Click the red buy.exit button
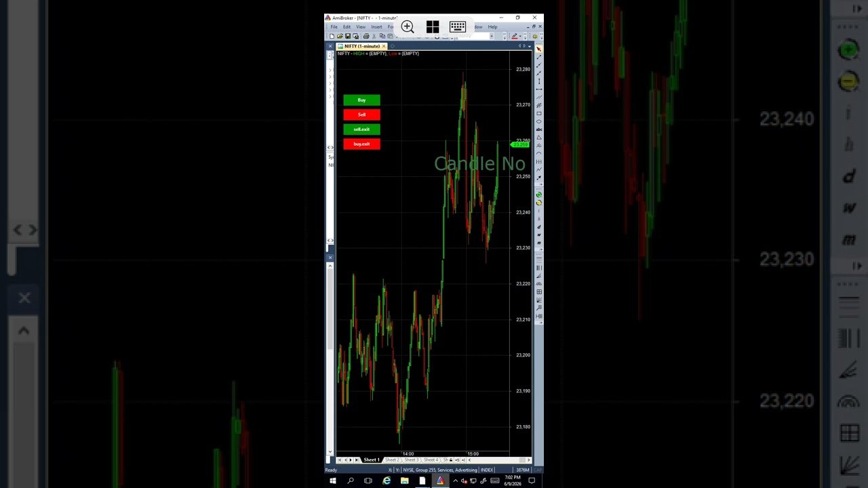Image resolution: width=868 pixels, height=488 pixels. pos(361,144)
